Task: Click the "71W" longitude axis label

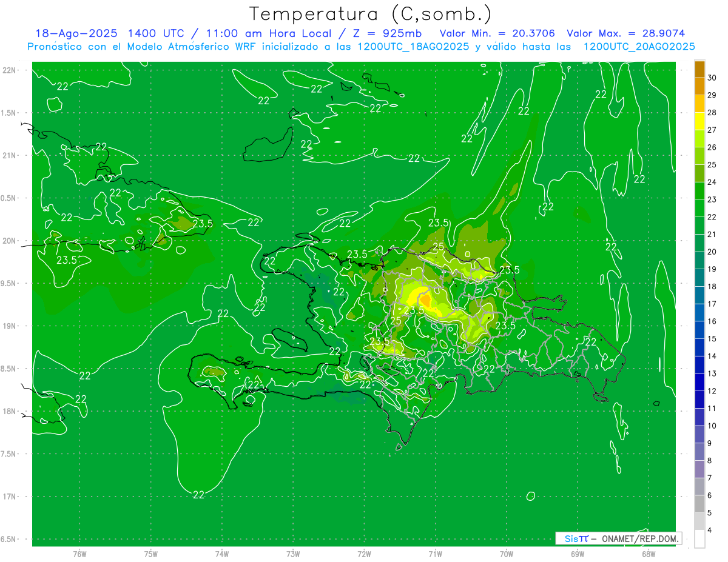Action: (435, 554)
